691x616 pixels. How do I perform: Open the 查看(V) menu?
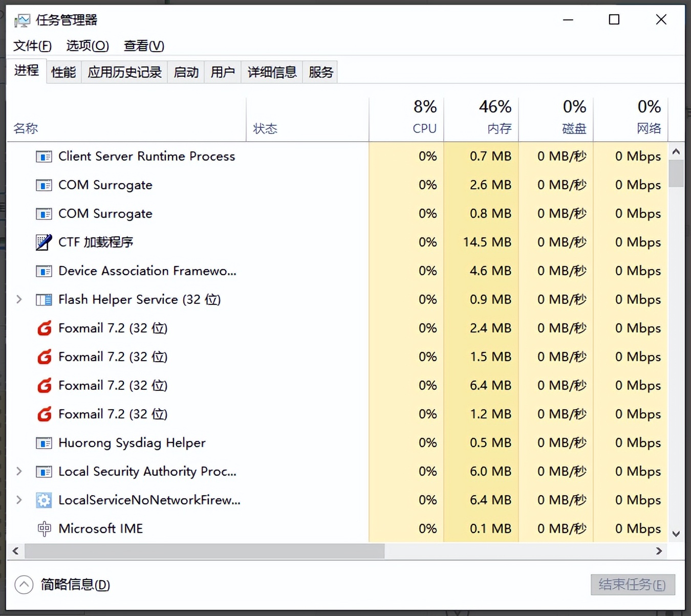pos(143,46)
